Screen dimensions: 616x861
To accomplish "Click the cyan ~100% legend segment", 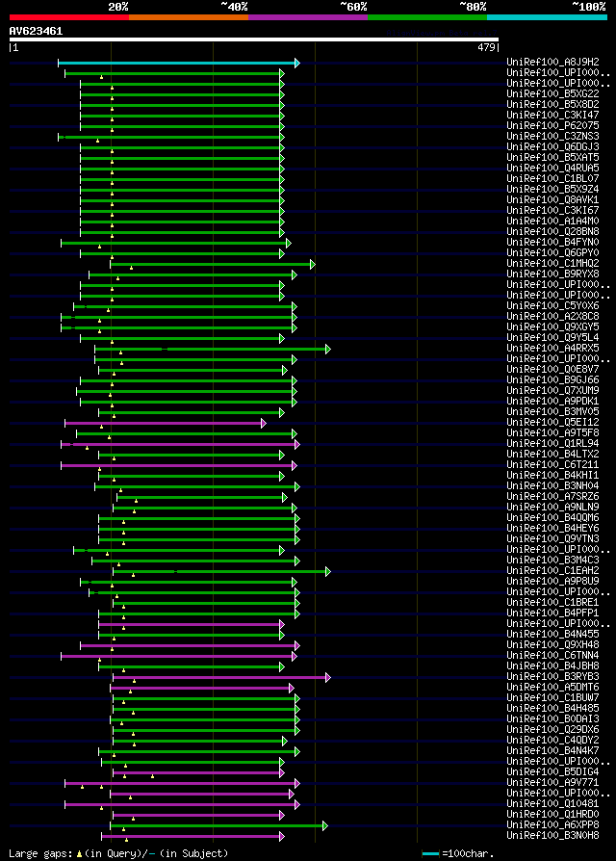I will 547,17.
